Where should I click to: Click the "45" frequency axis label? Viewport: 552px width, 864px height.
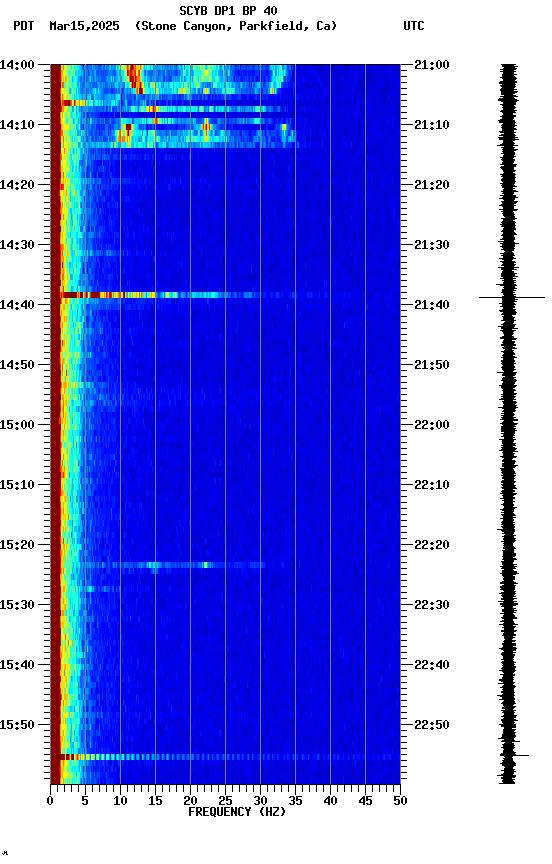pos(365,801)
